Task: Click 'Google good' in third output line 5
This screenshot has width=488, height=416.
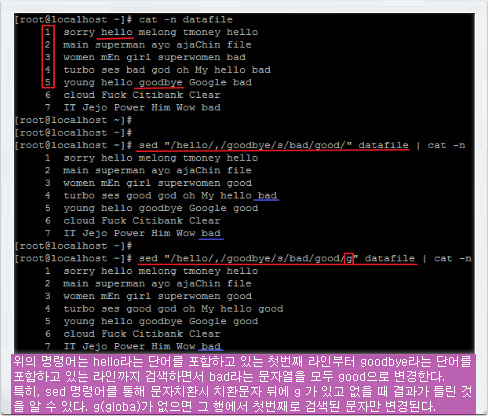Action: [x=223, y=321]
